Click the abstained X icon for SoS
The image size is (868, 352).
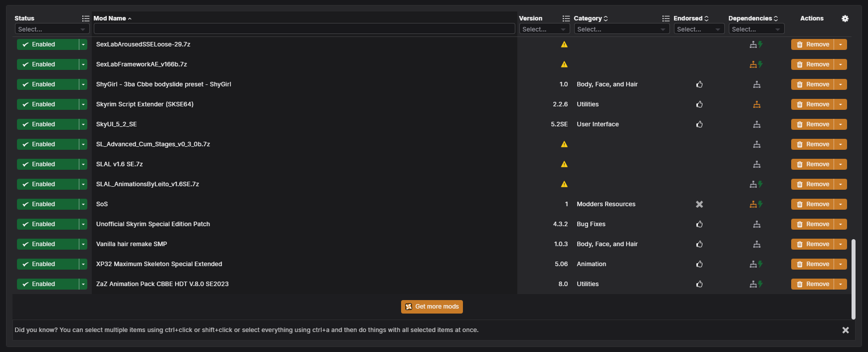tap(699, 204)
